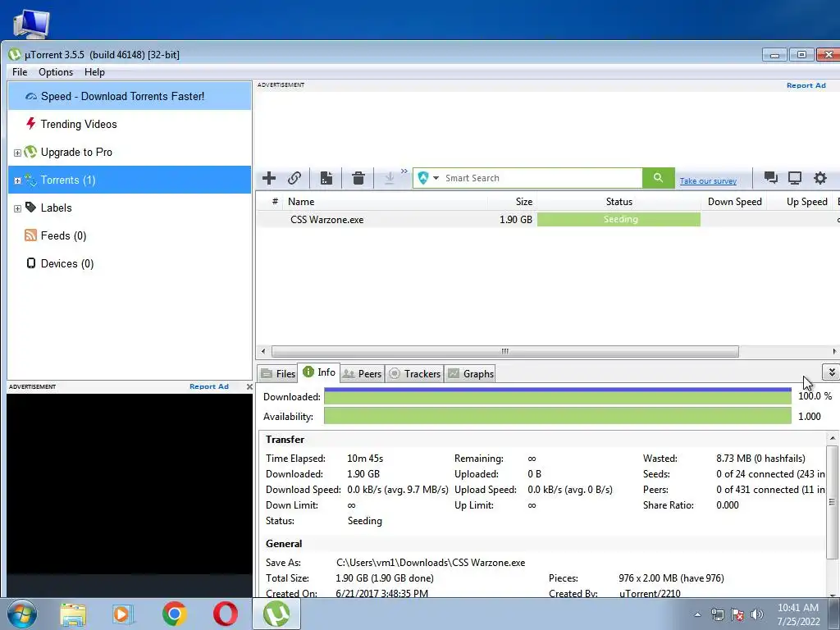Click the remote monitor icon in toolbar
Screen dimensions: 840x630
[x=794, y=178]
